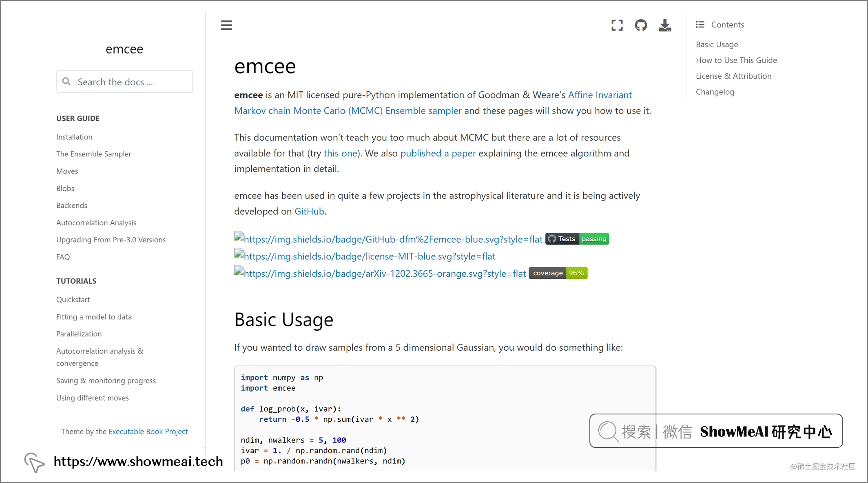
Task: Click the download page icon
Action: [x=664, y=25]
